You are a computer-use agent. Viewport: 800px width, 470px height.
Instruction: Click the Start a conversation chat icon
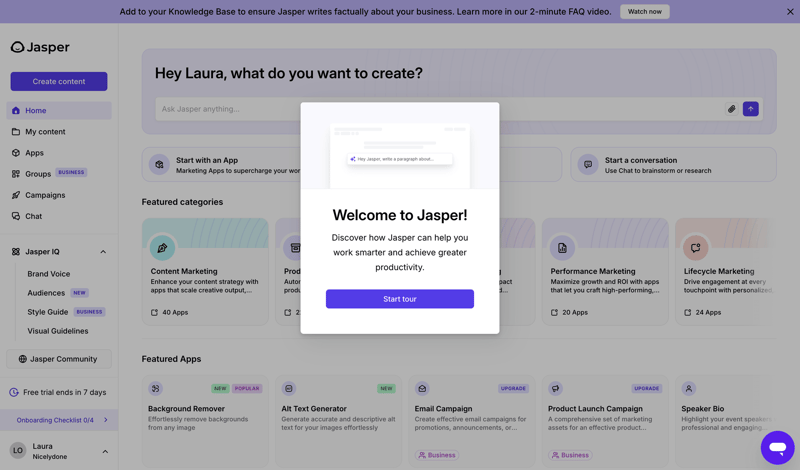pyautogui.click(x=588, y=165)
